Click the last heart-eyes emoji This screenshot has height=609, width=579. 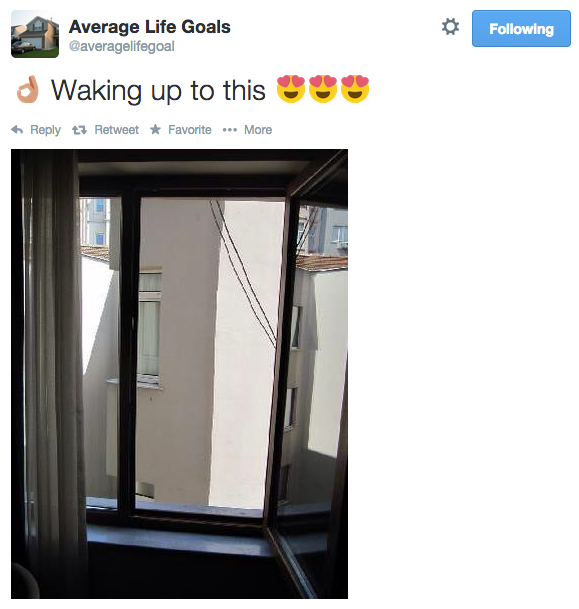tap(355, 89)
